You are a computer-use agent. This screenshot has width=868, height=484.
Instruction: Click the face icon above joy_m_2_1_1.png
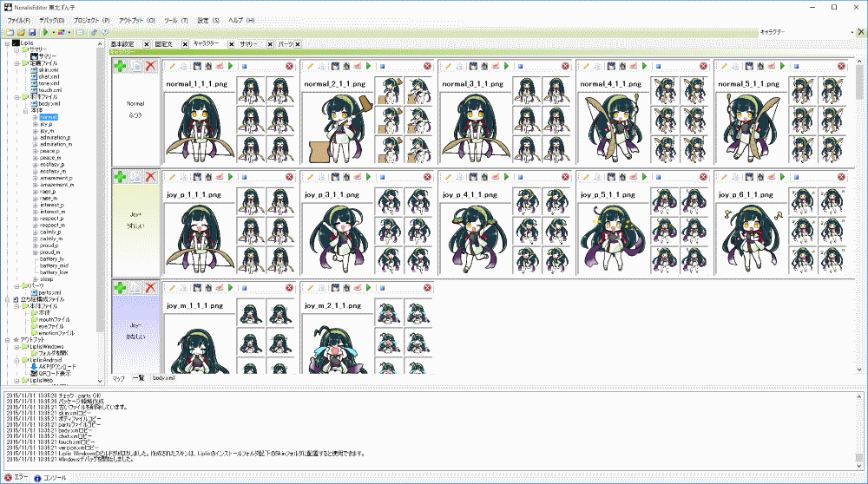pyautogui.click(x=334, y=287)
